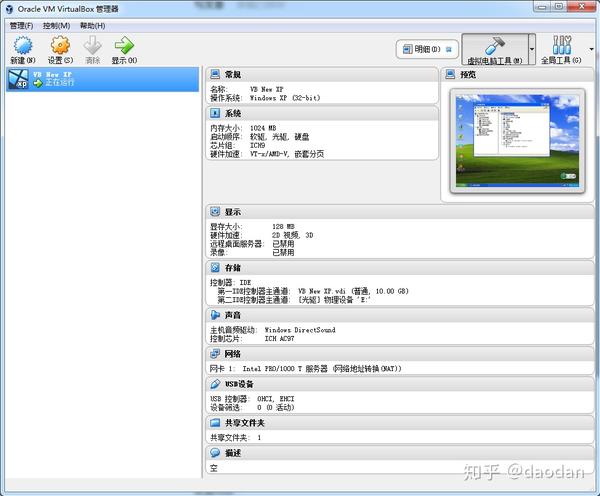
Task: Click the 网络 section header title
Action: pos(233,354)
